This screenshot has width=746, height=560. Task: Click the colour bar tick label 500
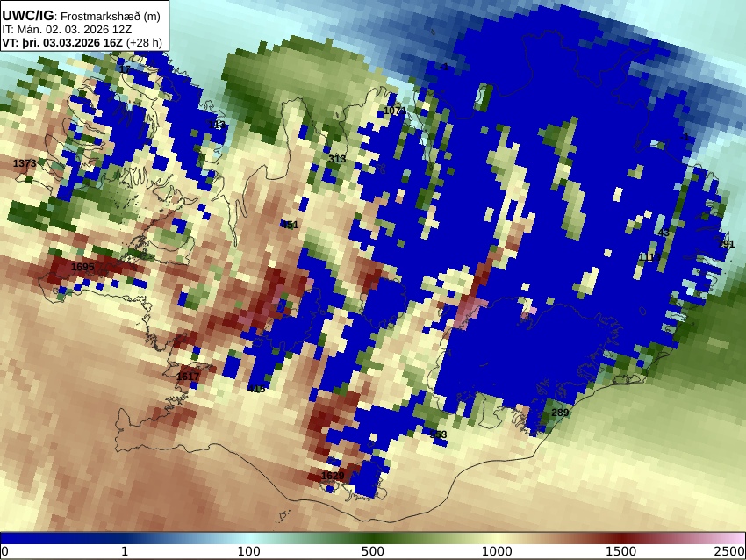pos(372,551)
